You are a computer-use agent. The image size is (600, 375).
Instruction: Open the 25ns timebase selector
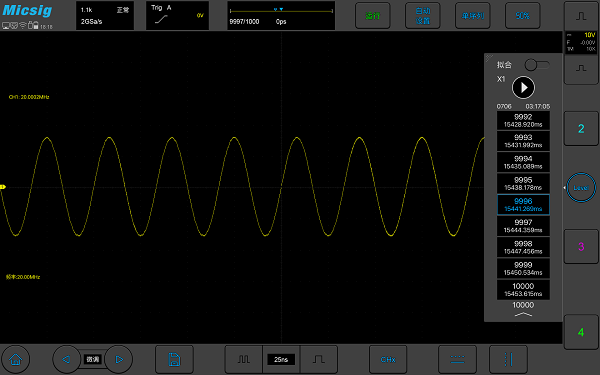tap(281, 359)
